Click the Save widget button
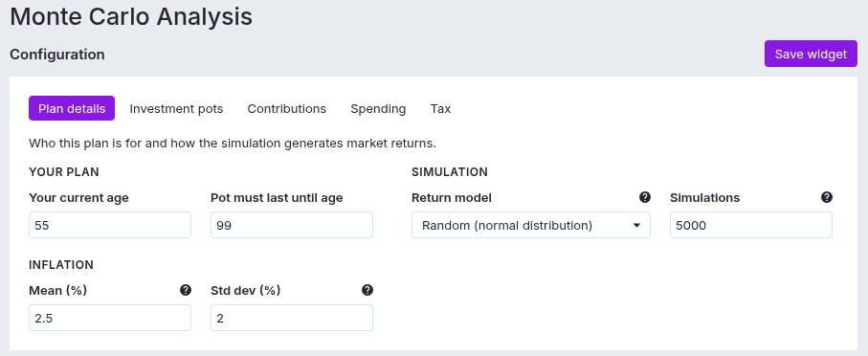 click(x=811, y=54)
